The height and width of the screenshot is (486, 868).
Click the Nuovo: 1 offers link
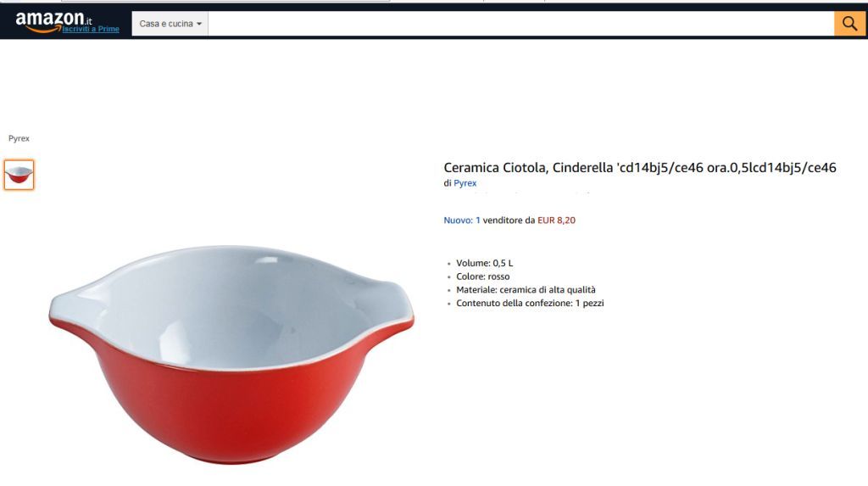462,220
